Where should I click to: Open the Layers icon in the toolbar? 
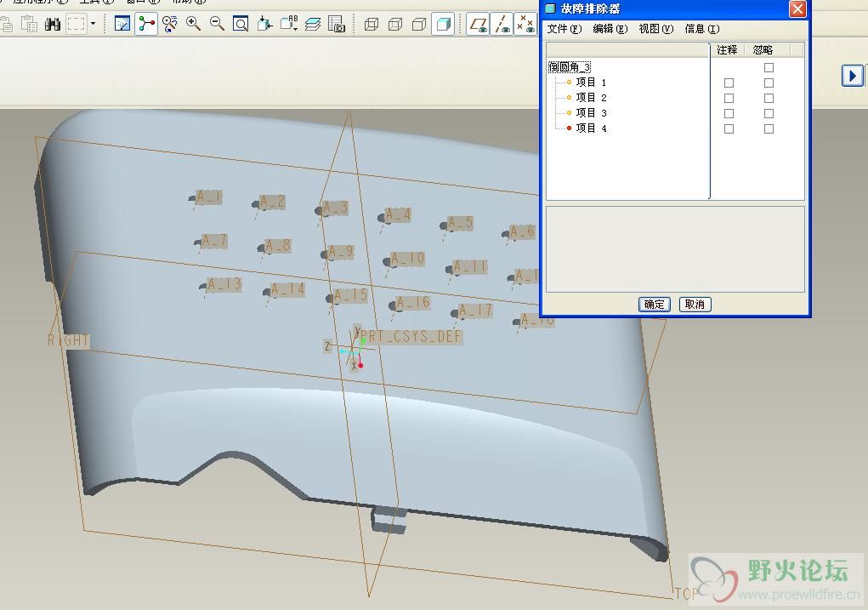tap(313, 24)
